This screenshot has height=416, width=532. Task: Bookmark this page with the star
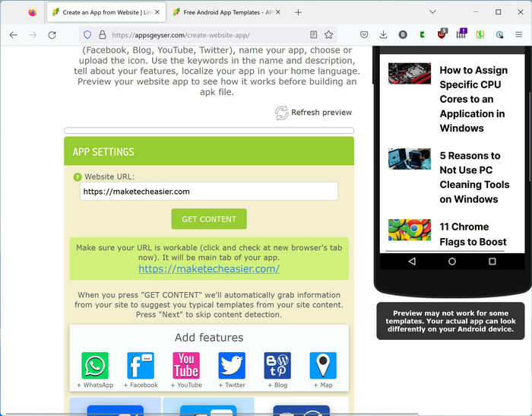(x=328, y=35)
